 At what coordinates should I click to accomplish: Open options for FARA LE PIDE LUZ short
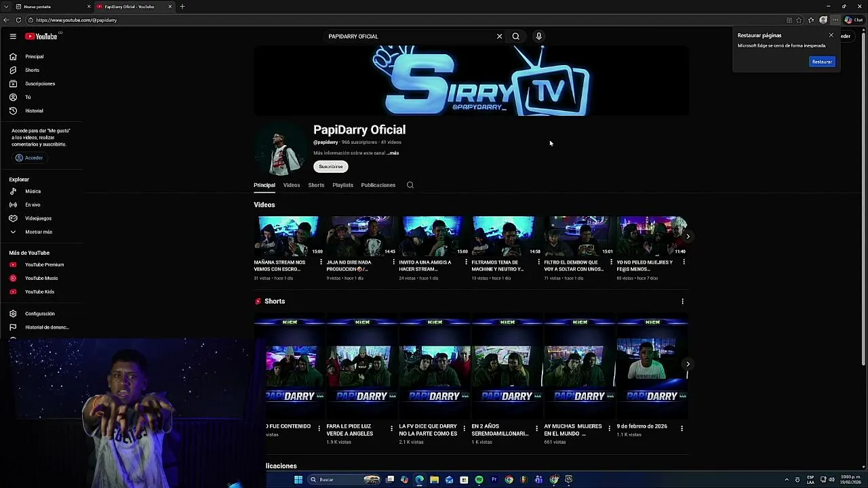coord(391,428)
